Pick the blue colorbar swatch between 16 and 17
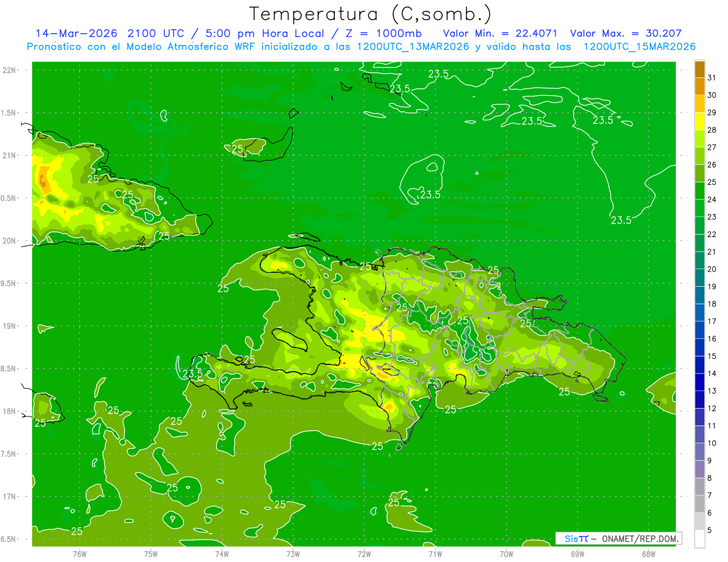 click(699, 330)
